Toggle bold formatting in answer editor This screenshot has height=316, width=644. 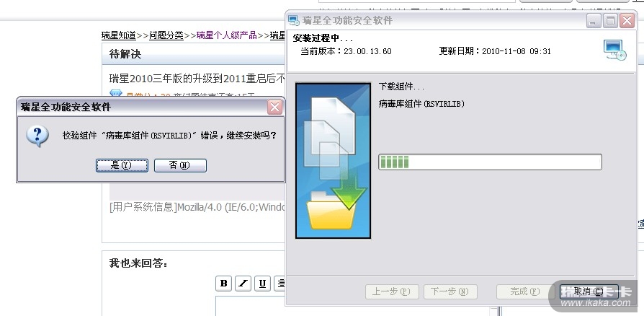pos(223,284)
